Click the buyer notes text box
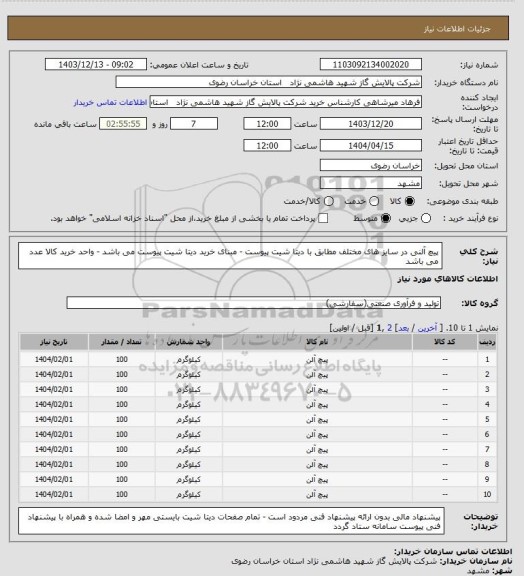The image size is (524, 576). 231,521
